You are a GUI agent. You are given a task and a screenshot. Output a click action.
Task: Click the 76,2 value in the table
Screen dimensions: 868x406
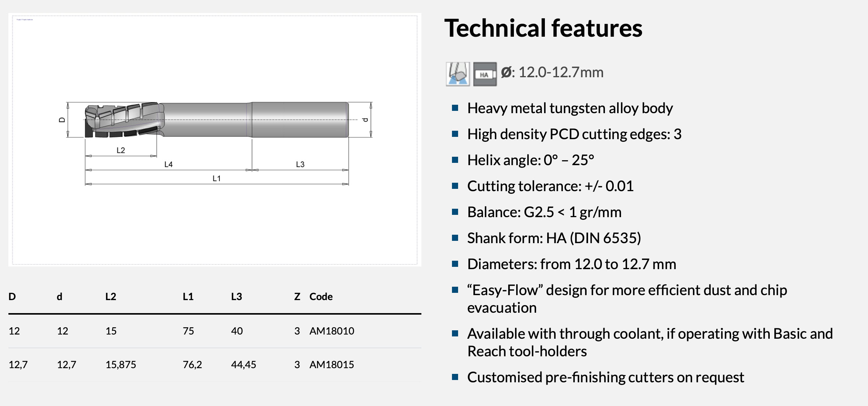(x=192, y=365)
